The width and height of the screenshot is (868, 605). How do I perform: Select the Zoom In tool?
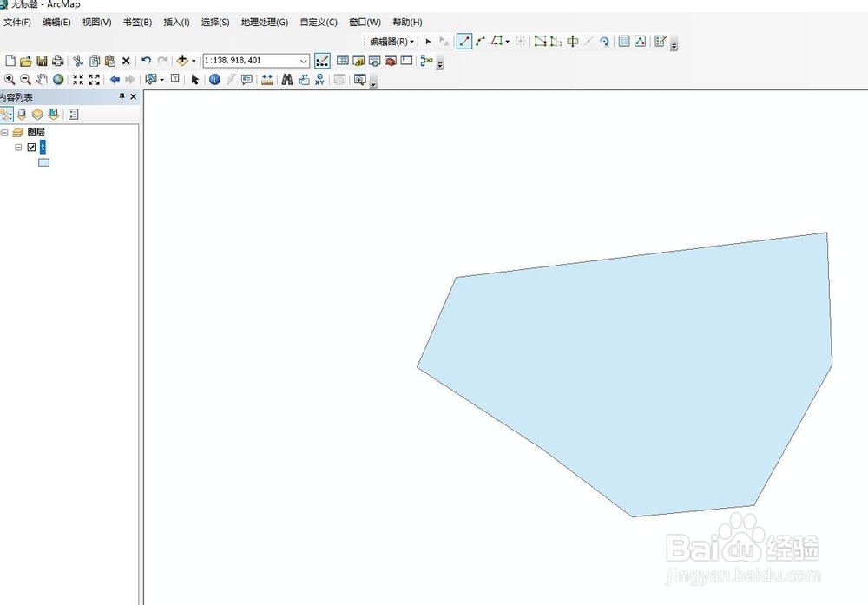tap(10, 79)
